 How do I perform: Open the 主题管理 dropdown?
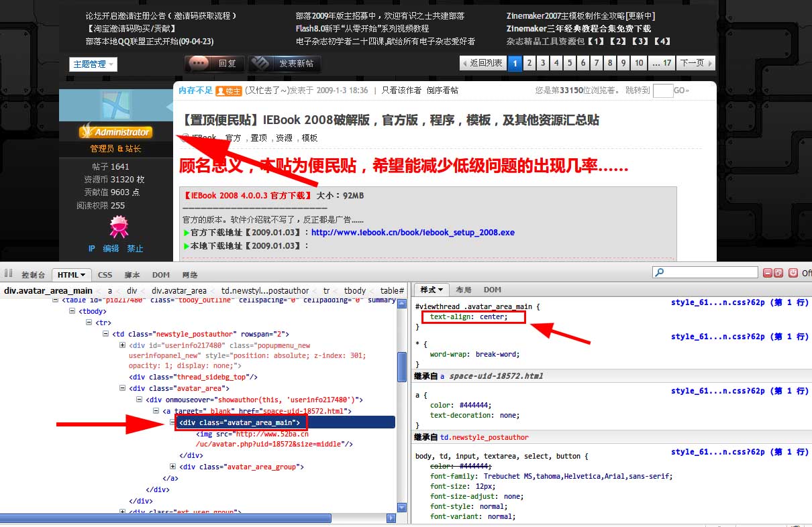(93, 64)
